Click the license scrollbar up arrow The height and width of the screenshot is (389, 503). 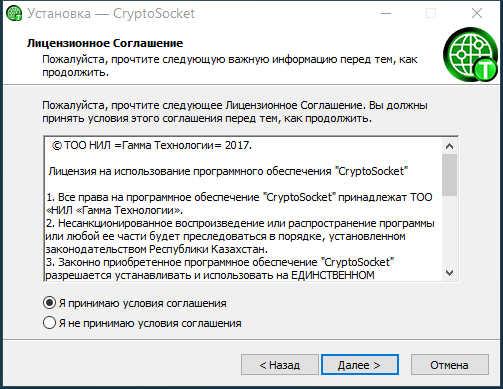click(x=450, y=146)
